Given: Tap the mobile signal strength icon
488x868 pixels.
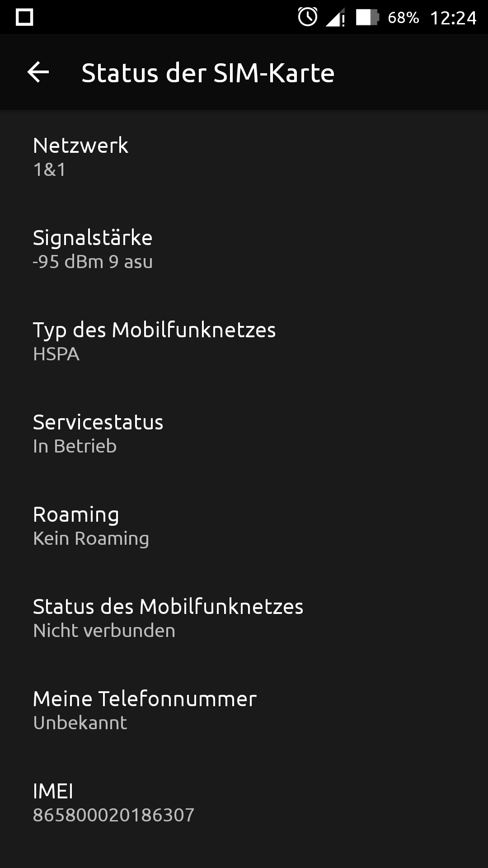Looking at the screenshot, I should point(336,18).
